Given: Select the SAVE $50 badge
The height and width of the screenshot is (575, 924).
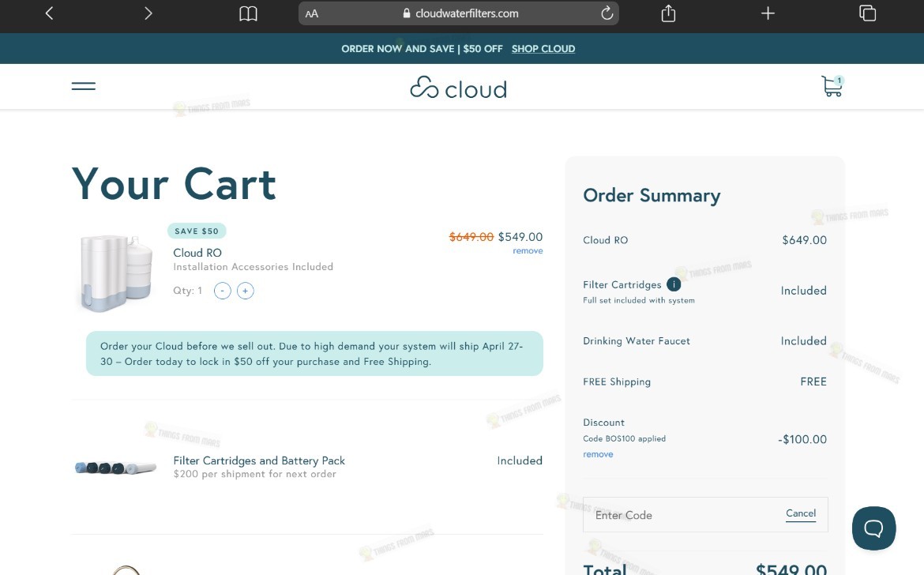Looking at the screenshot, I should tap(196, 231).
